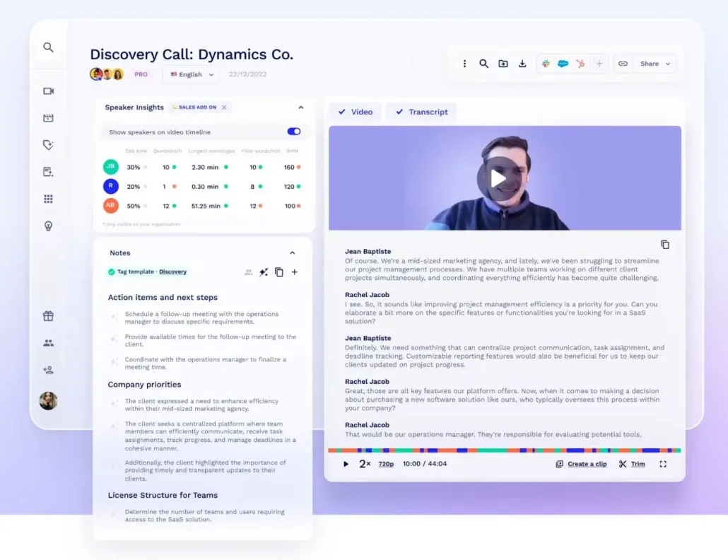The height and width of the screenshot is (560, 728).
Task: Play the video with the center play button
Action: [x=498, y=179]
